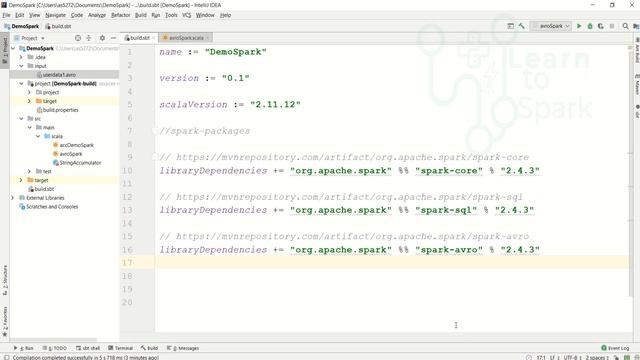This screenshot has width=640, height=360.
Task: Open the sbt shell tool window
Action: (88, 348)
